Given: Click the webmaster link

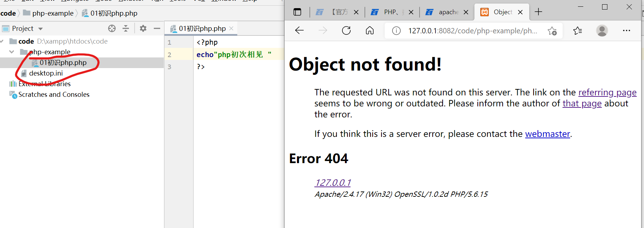Looking at the screenshot, I should tap(547, 134).
